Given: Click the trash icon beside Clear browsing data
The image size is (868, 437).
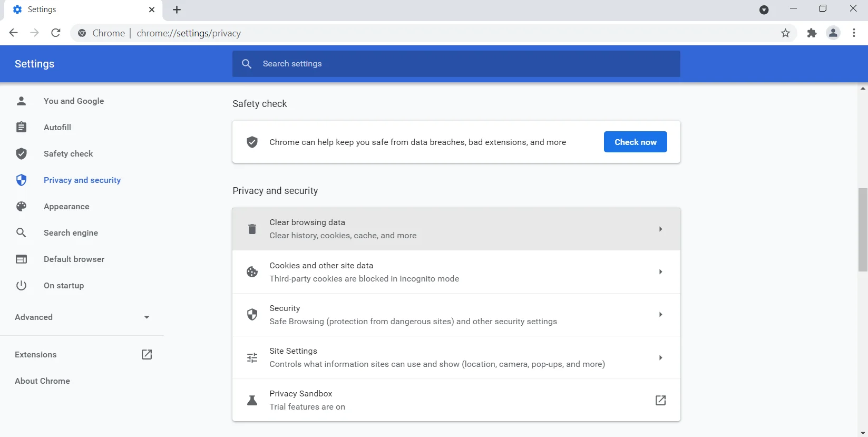Looking at the screenshot, I should click(252, 229).
